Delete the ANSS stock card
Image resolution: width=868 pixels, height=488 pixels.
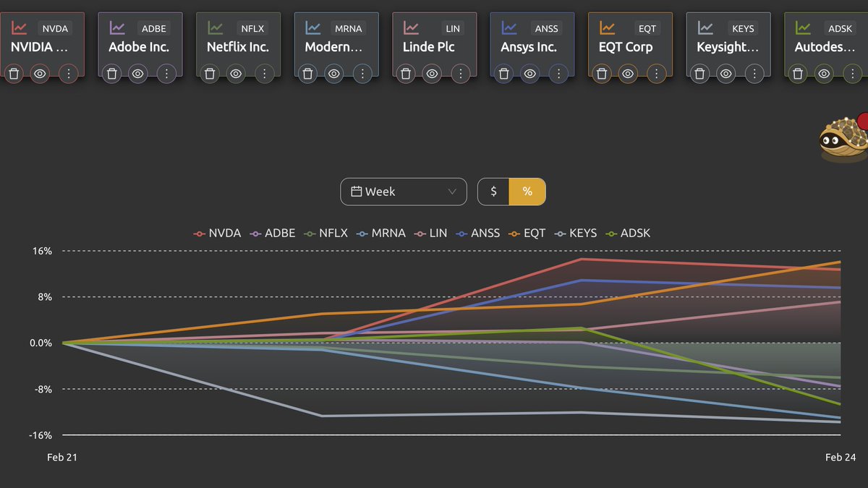pyautogui.click(x=503, y=74)
